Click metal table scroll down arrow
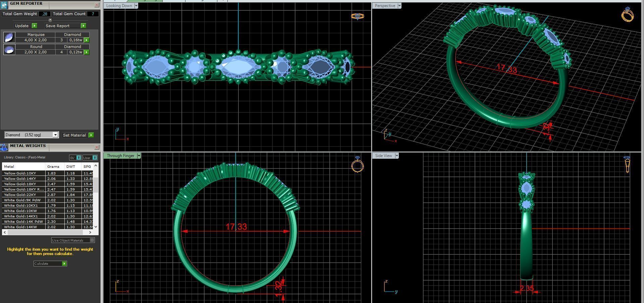Viewport: 644px width, 303px height. (96, 227)
